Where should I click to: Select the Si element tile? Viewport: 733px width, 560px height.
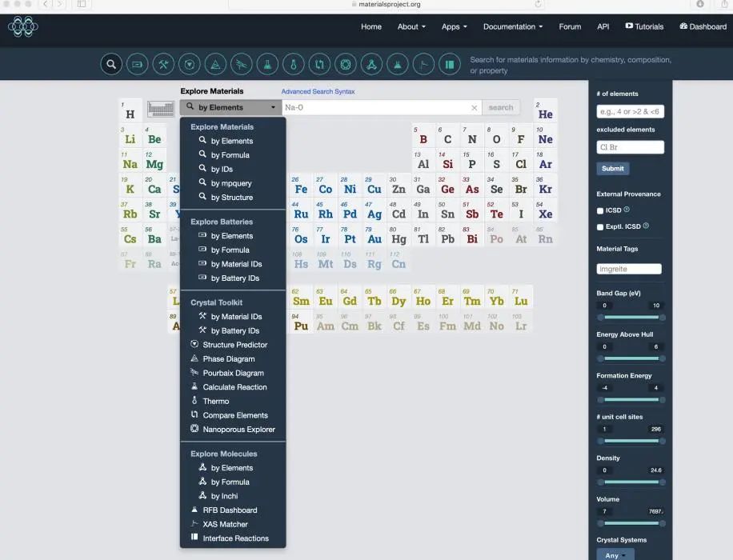coord(447,161)
